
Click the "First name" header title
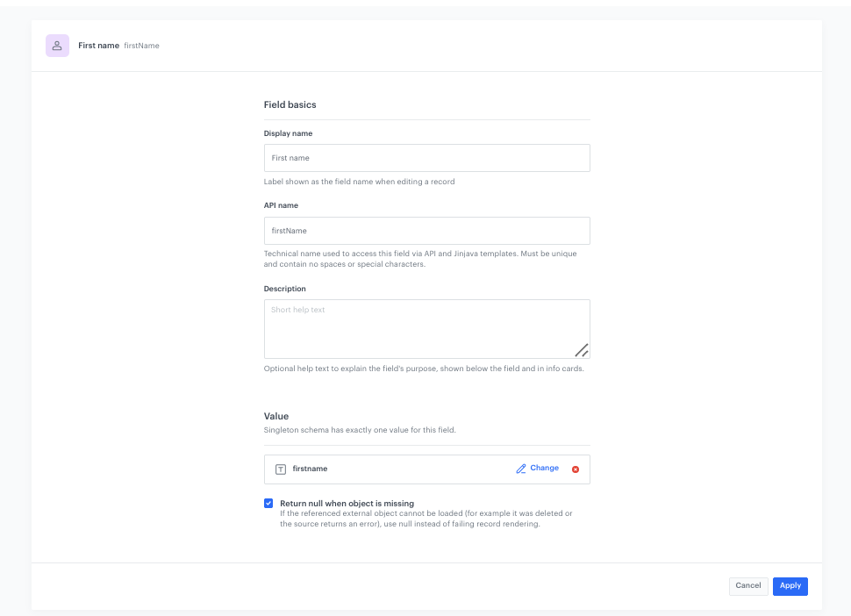[x=98, y=46]
